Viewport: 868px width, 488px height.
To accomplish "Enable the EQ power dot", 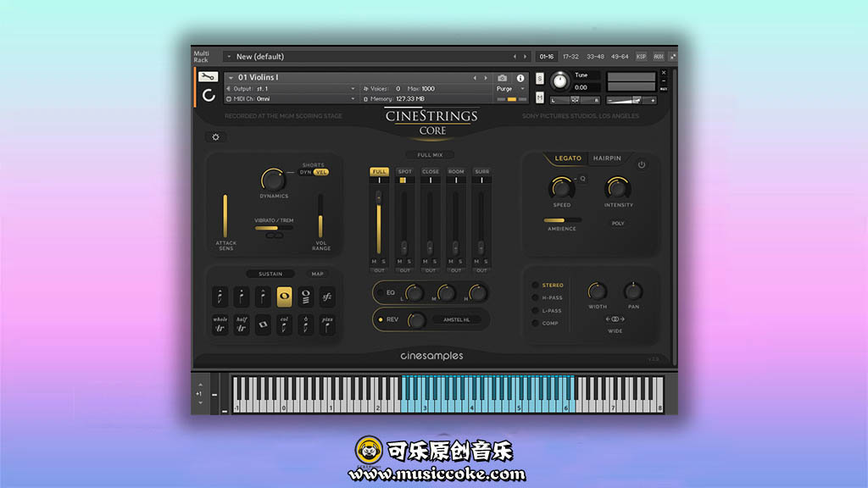I will tap(381, 292).
